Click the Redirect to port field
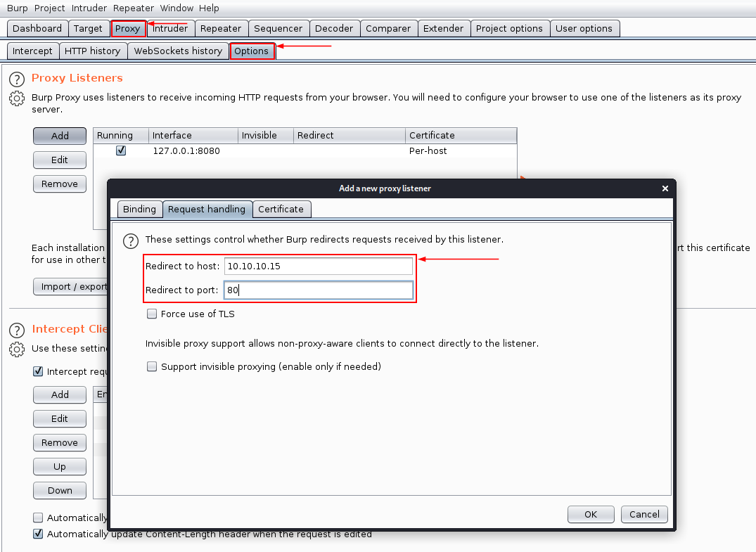This screenshot has width=756, height=552. tap(318, 290)
